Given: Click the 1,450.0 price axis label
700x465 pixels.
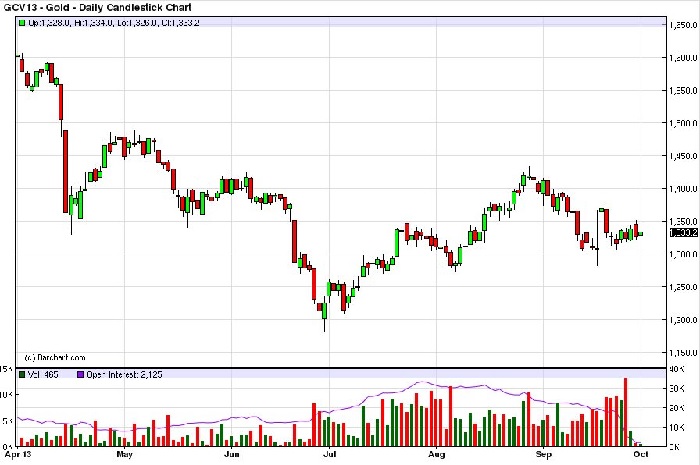Looking at the screenshot, I should point(683,156).
